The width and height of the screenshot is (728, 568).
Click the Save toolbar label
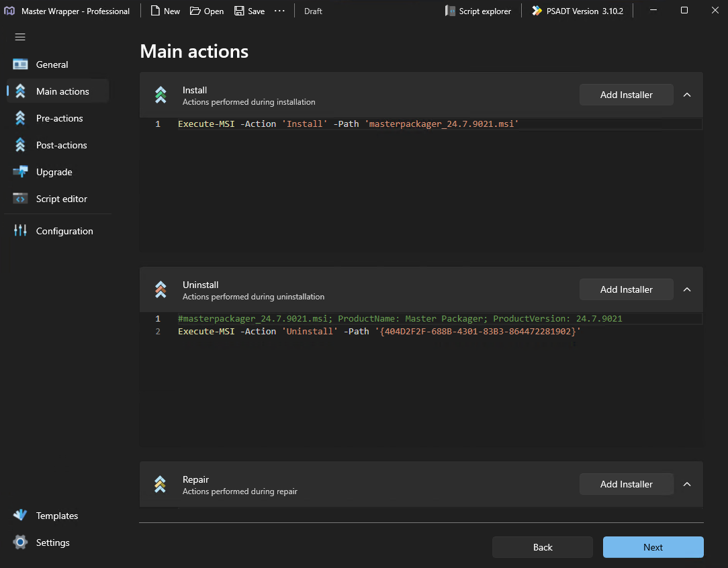[257, 11]
